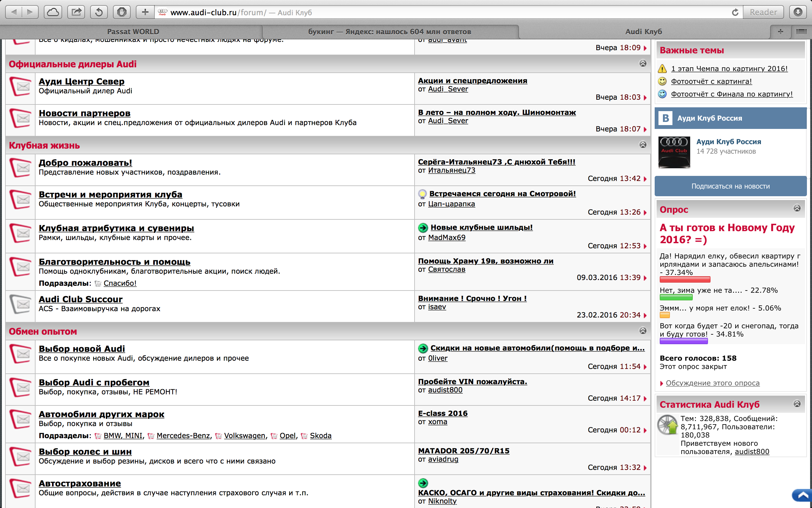
Task: Go to last post arrow at Сегодня 14:17
Action: pos(645,398)
